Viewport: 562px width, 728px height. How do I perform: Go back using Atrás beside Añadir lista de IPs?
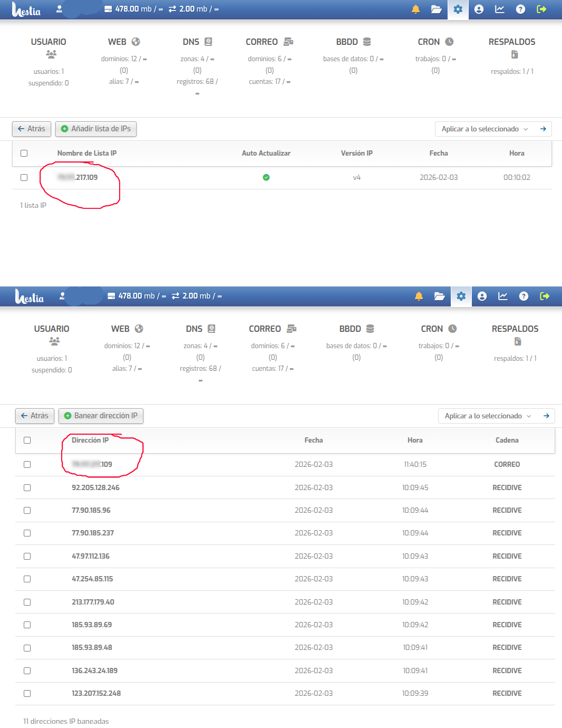tap(32, 129)
